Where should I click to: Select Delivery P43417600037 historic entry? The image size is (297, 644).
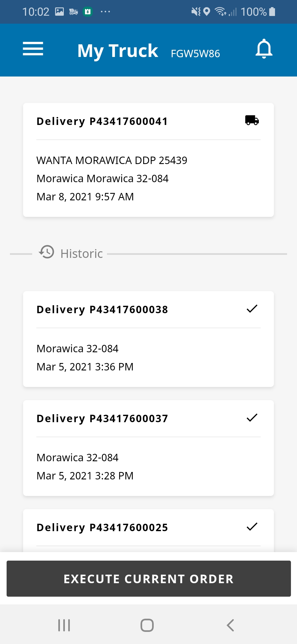pyautogui.click(x=102, y=419)
